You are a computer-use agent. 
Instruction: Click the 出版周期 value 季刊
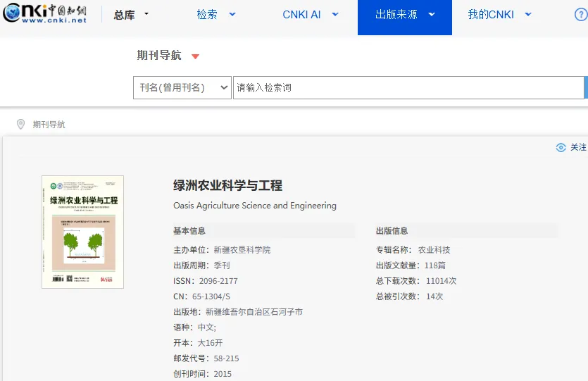222,266
